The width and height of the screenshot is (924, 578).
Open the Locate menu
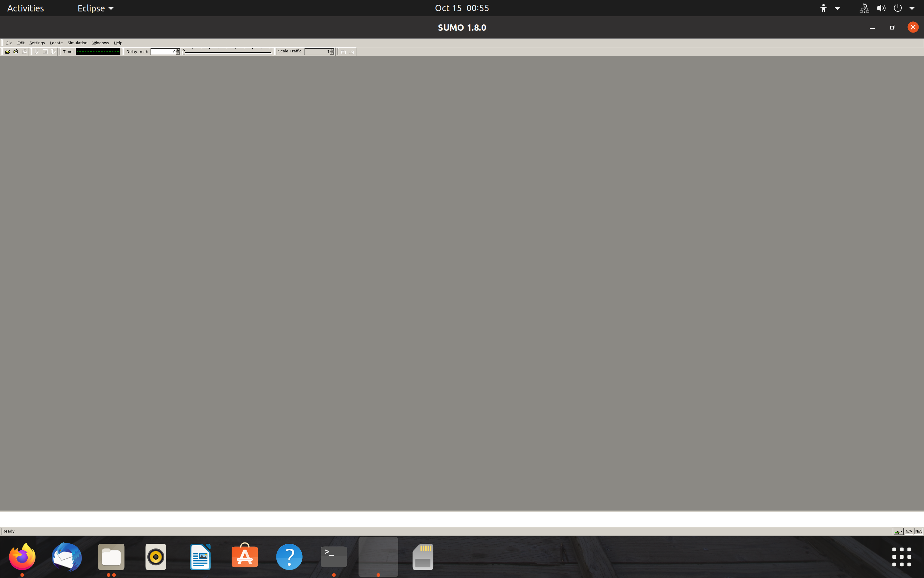tap(56, 43)
